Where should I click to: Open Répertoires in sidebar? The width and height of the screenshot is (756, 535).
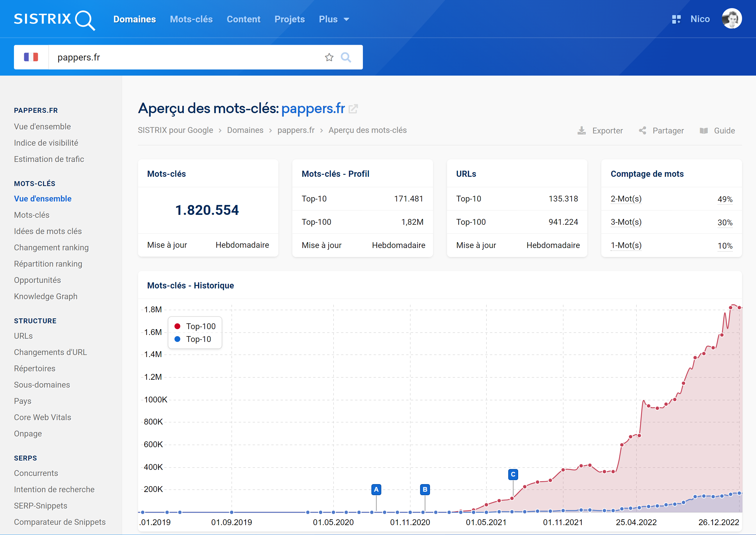(x=35, y=369)
